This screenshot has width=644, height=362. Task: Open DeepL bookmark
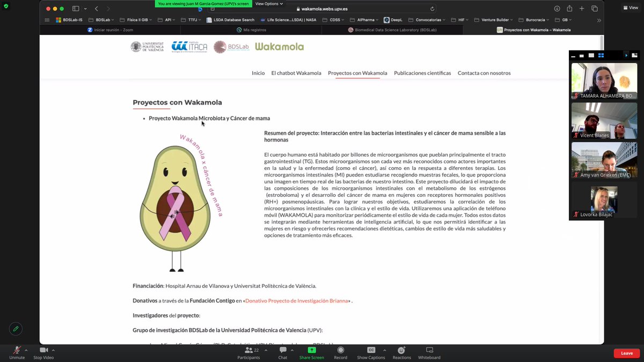(393, 20)
